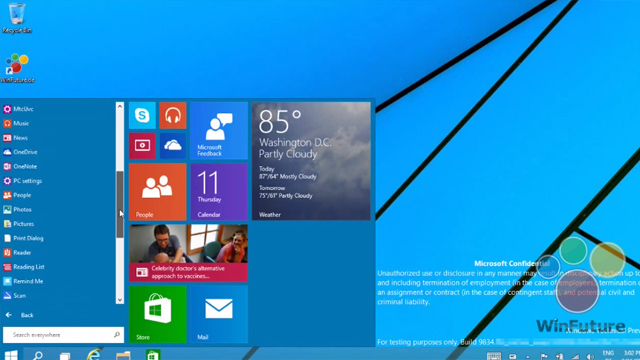The width and height of the screenshot is (640, 360).
Task: Launch the Mail tile
Action: 219,314
